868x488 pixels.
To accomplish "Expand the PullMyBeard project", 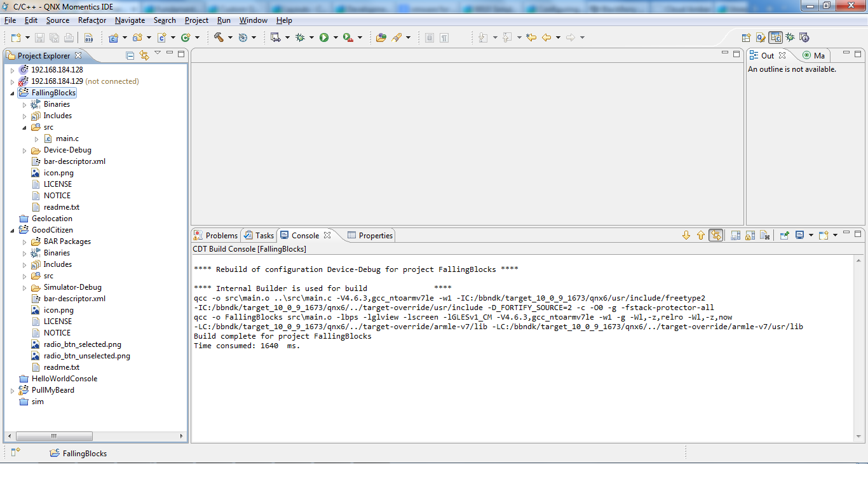I will (x=12, y=391).
